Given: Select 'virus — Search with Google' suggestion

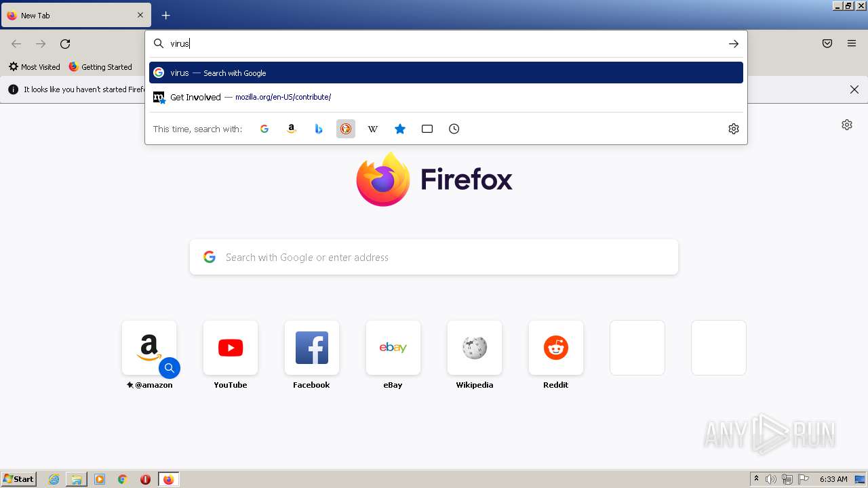Looking at the screenshot, I should click(x=446, y=73).
